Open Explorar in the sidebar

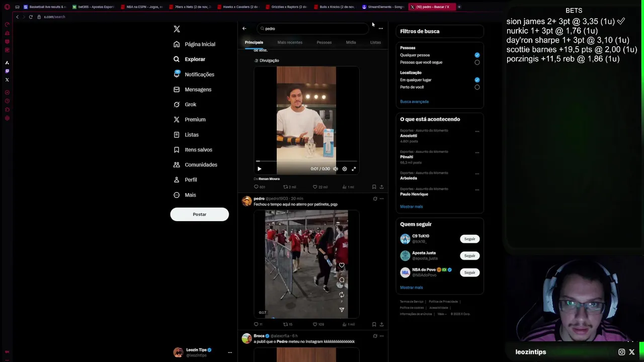(x=189, y=59)
